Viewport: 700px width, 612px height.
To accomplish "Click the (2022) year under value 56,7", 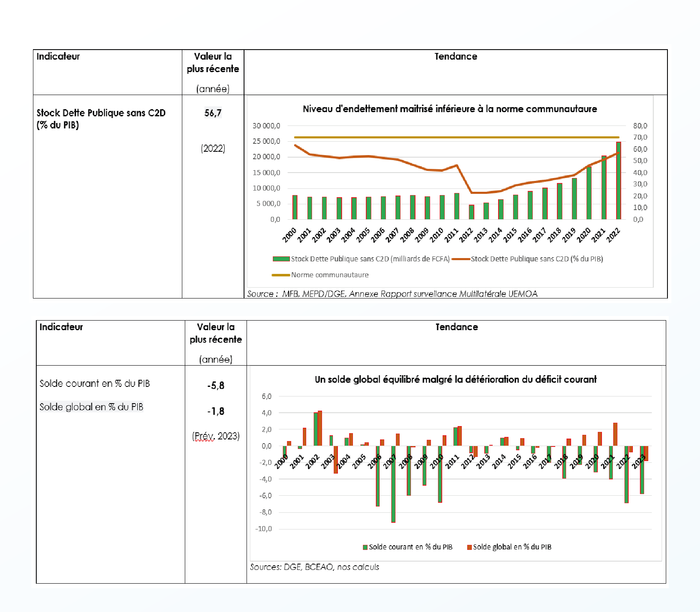I will 213,148.
